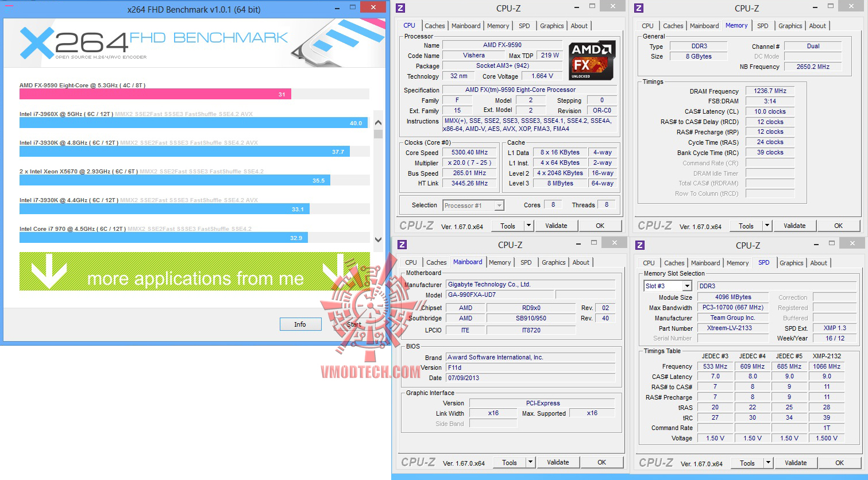Click the memory Size value '8 GBytes'
The image size is (868, 480).
(x=699, y=56)
